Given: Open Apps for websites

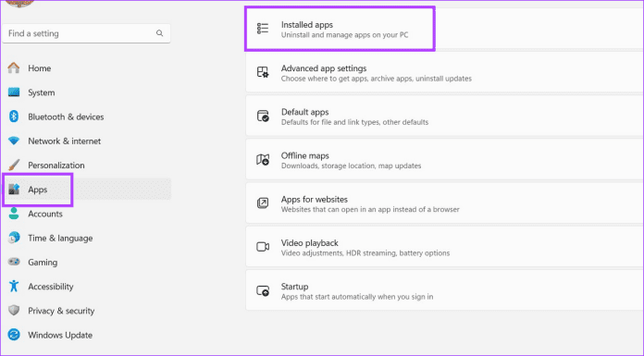Looking at the screenshot, I should click(x=445, y=203).
